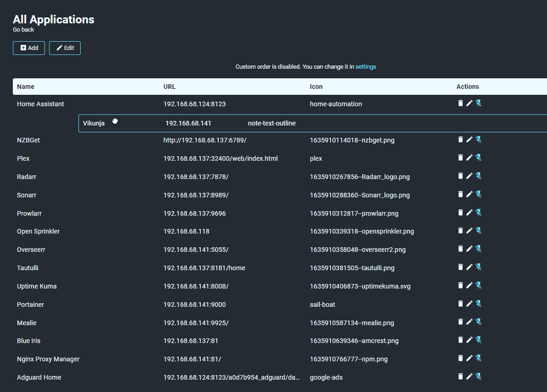Edit the Blue Iris entry
This screenshot has width=547, height=392.
[x=470, y=340]
